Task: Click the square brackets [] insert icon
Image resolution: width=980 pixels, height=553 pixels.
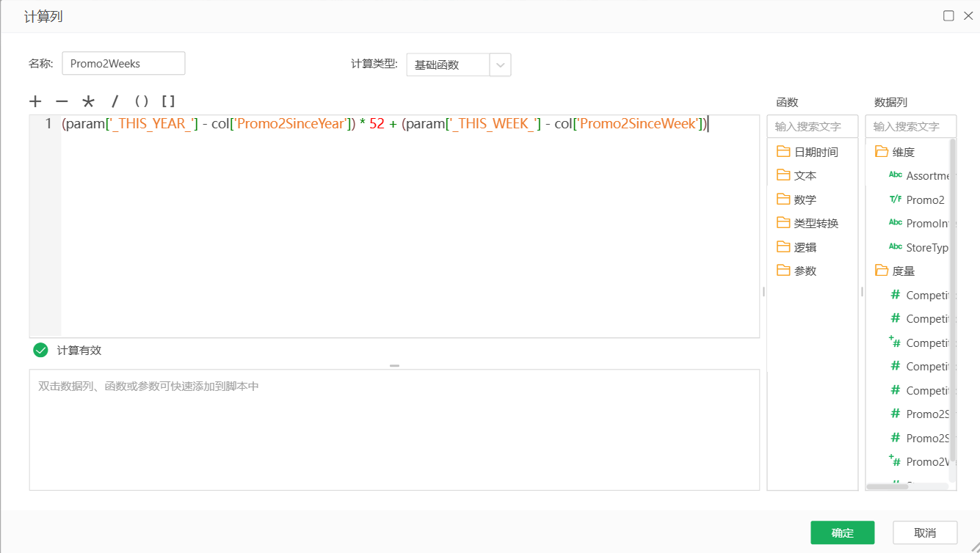Action: click(x=170, y=101)
